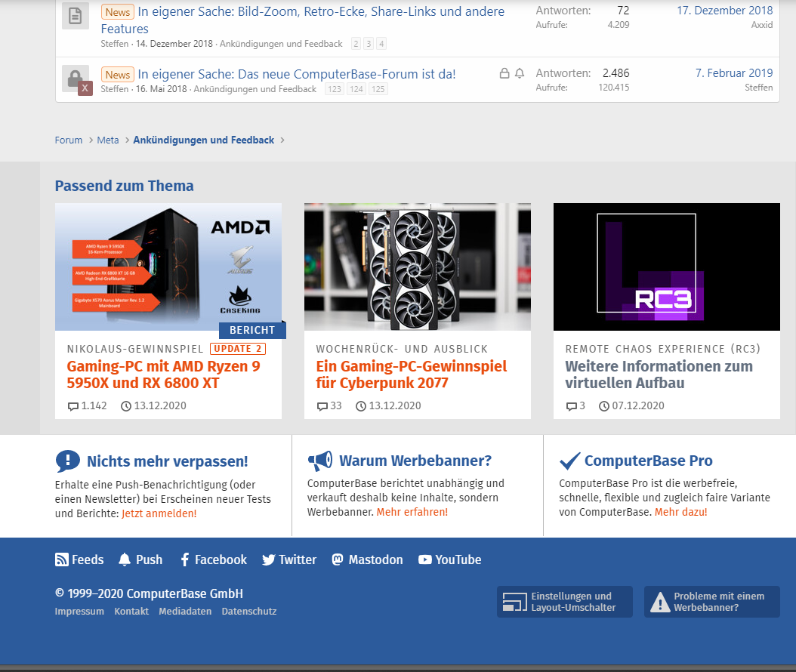796x672 pixels.
Task: Click the megaphone icon by Warum Werbebanner
Action: (x=319, y=461)
